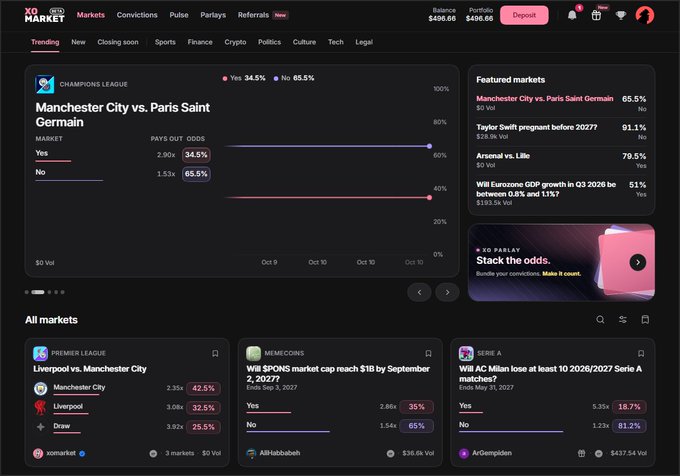Select the Closing soon tab
Screen dimensions: 680x476
[x=118, y=42]
